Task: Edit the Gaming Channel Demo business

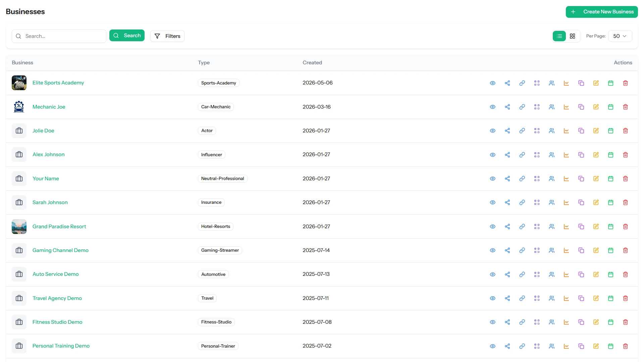Action: point(596,250)
